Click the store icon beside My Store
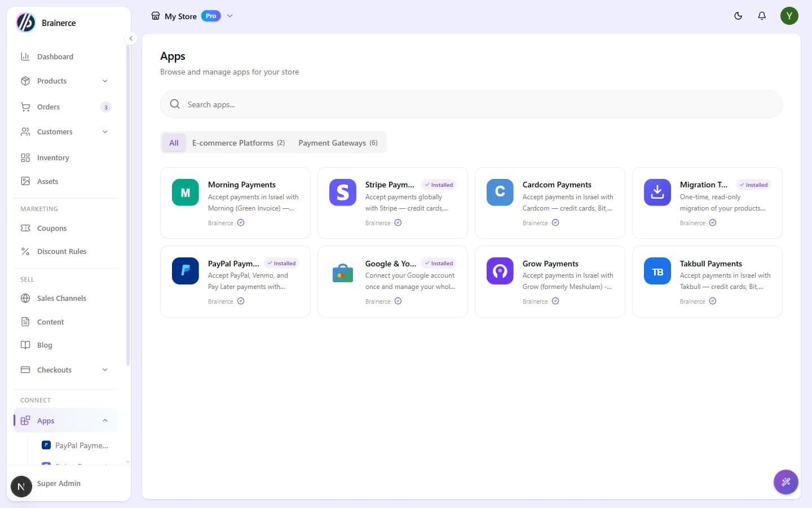The width and height of the screenshot is (812, 508). pos(156,16)
